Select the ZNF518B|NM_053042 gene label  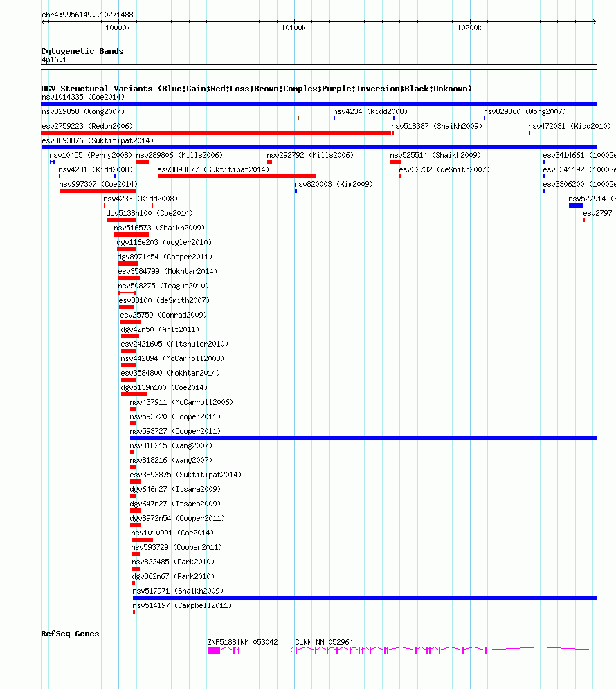(x=242, y=642)
